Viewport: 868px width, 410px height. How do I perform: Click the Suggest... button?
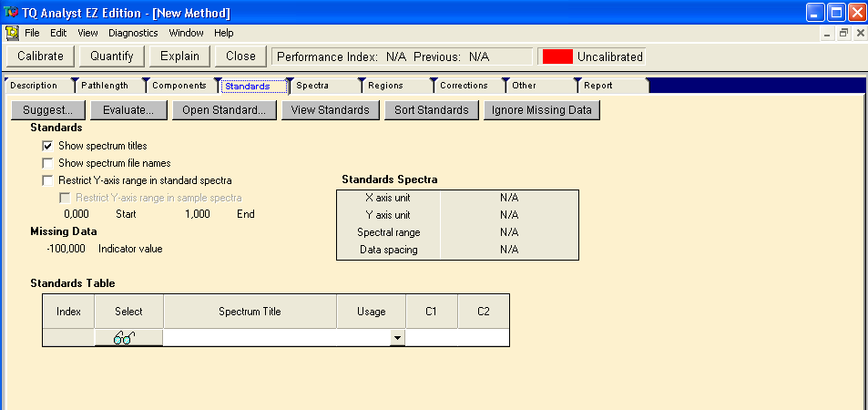click(x=48, y=109)
